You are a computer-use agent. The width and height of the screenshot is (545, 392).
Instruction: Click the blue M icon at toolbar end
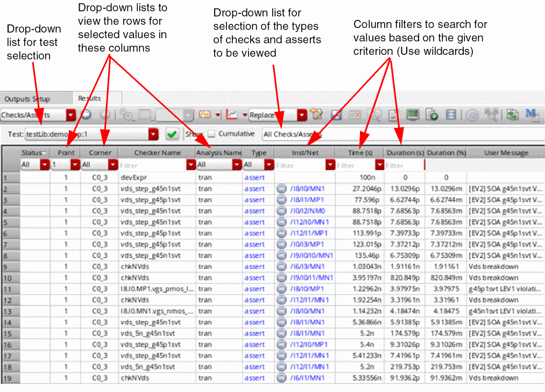click(532, 115)
